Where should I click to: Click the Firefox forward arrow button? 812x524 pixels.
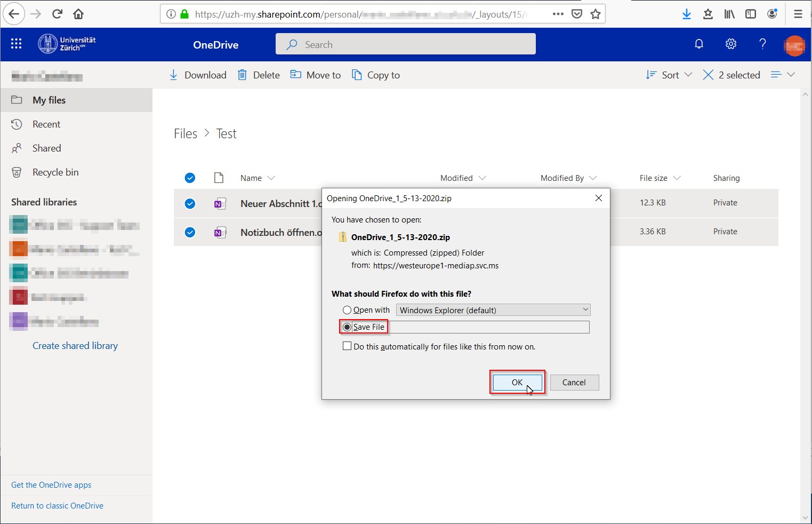point(36,14)
